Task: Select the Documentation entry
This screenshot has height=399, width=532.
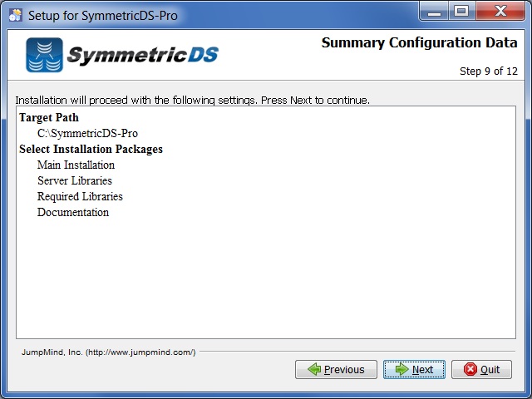Action: [x=73, y=213]
